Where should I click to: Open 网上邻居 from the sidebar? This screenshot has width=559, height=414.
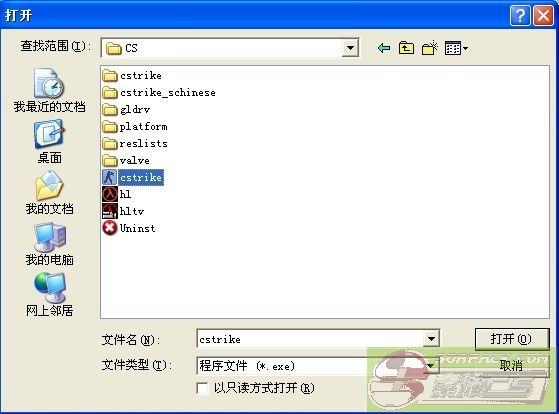pos(49,295)
